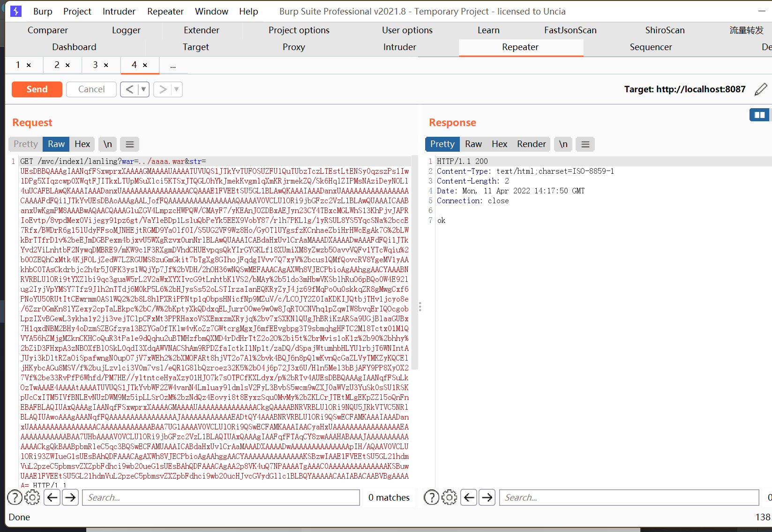Screen dimensions: 772x532
Task: Switch to the Proxy tab
Action: point(294,47)
